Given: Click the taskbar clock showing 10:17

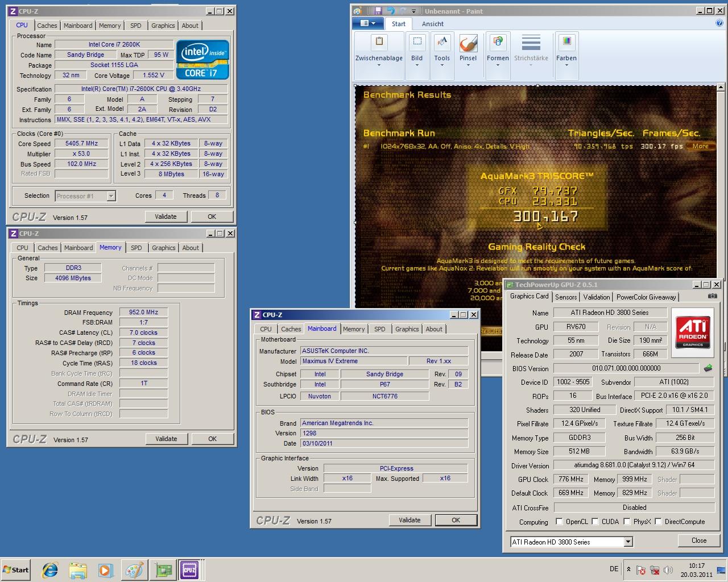Looking at the screenshot, I should tap(697, 570).
